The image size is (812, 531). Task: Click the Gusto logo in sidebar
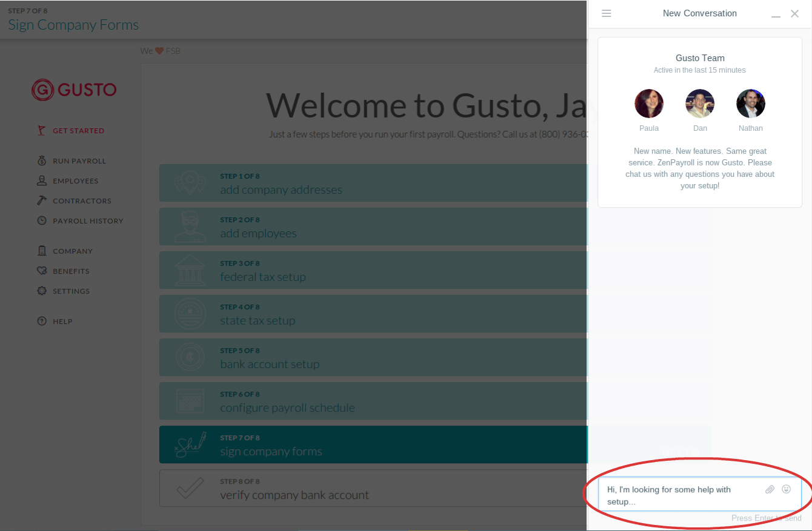pos(74,90)
